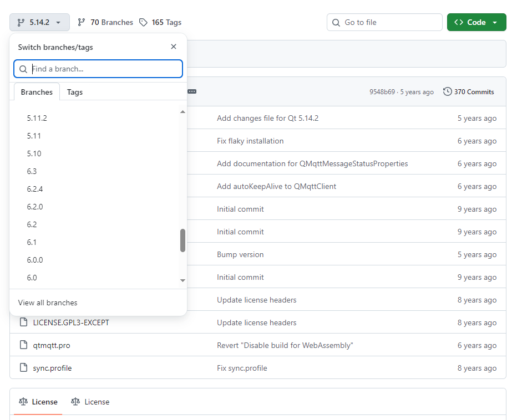Click Initial commit message in 6.2 row
Screen dimensions: 512x420
pos(240,232)
